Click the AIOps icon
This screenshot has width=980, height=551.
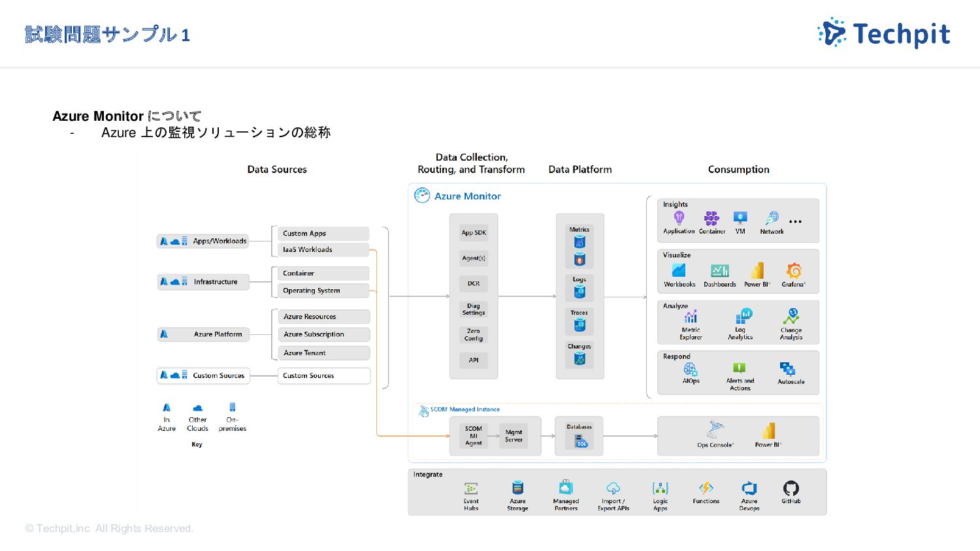click(691, 370)
